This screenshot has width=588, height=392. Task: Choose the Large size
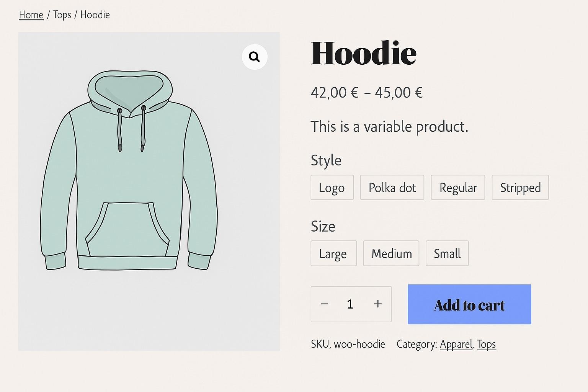[333, 253]
